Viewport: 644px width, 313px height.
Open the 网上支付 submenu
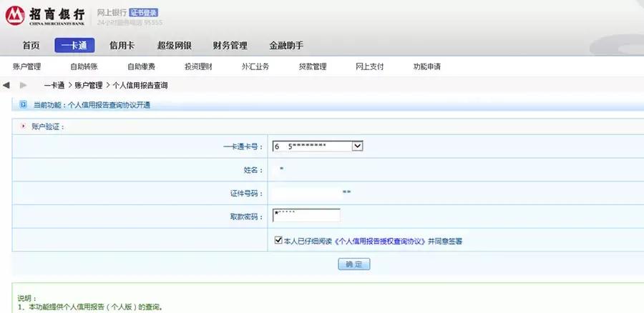click(370, 66)
